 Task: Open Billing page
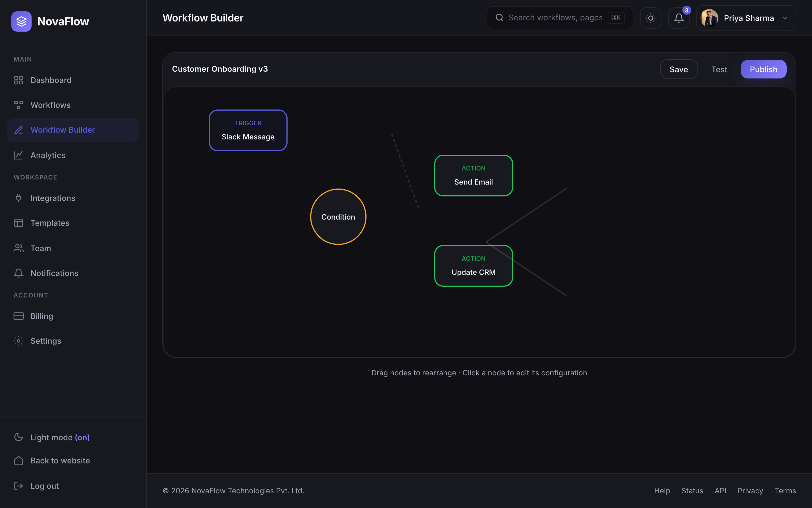click(73, 316)
